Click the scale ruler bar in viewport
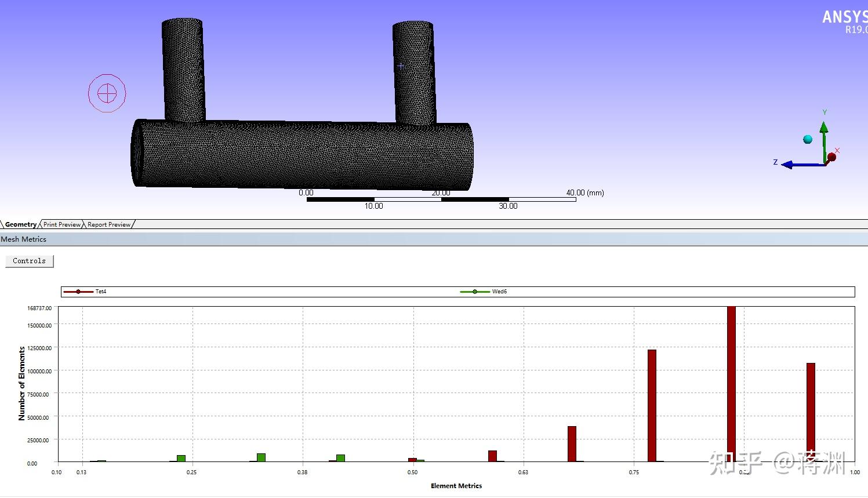 pyautogui.click(x=441, y=199)
